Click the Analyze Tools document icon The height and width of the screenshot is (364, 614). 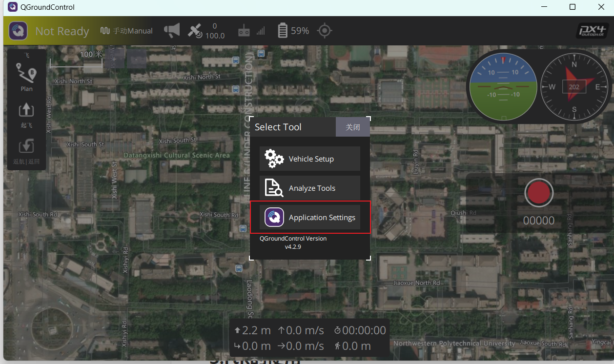(x=274, y=188)
